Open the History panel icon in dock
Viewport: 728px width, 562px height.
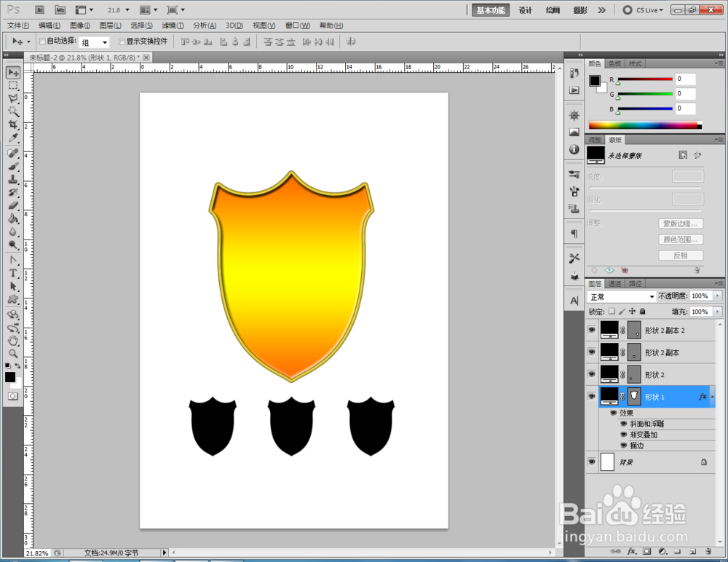tap(574, 74)
